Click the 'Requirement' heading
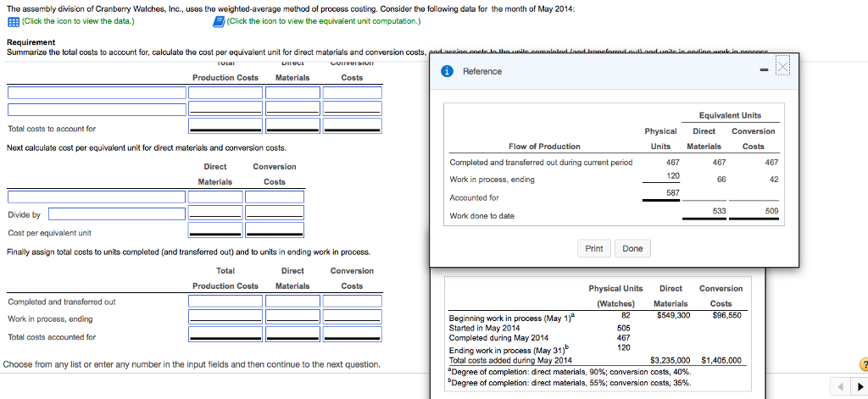This screenshot has height=399, width=868. 31,42
